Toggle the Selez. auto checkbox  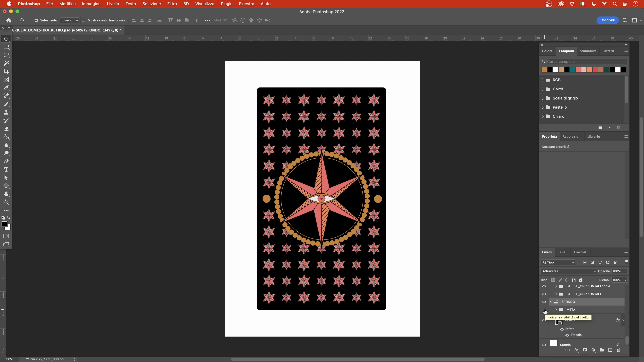(x=36, y=20)
